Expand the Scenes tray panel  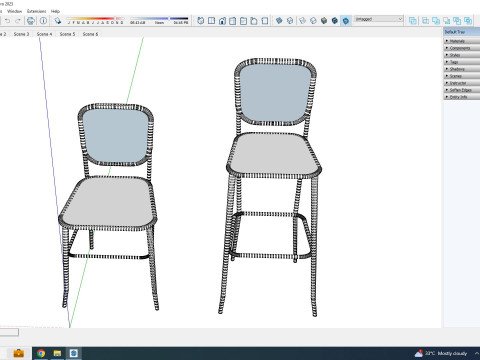(462, 76)
